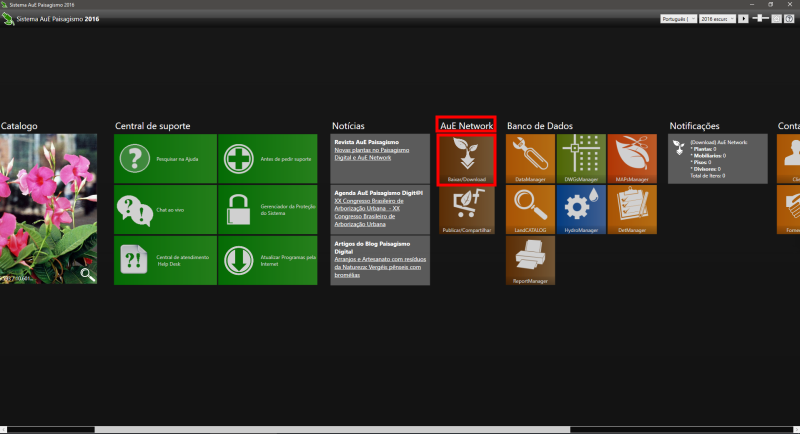Open LandCATALOG with magnifier icon
Screen dimensions: 800x434
(530, 210)
